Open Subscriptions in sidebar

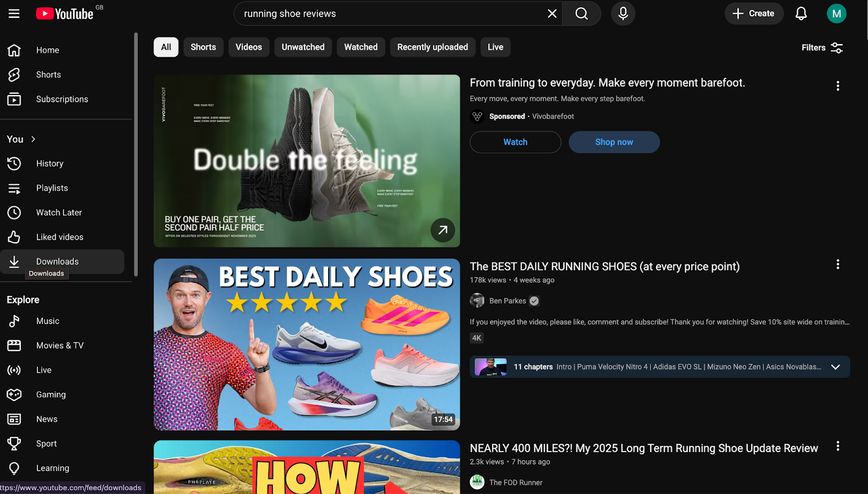point(62,99)
